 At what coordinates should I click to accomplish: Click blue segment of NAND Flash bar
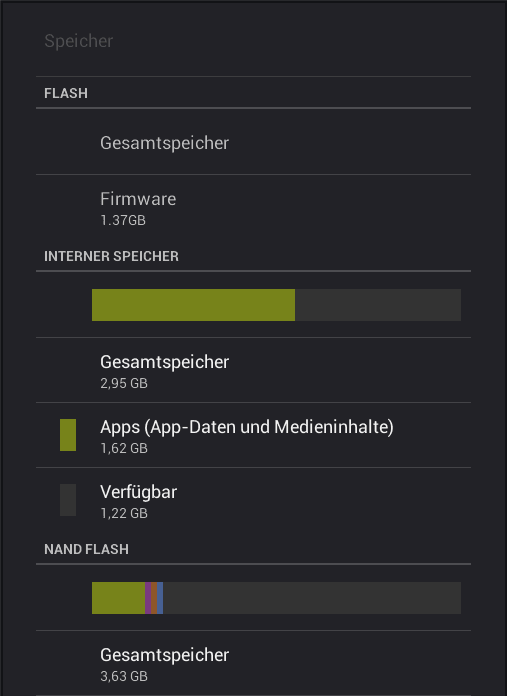point(160,598)
